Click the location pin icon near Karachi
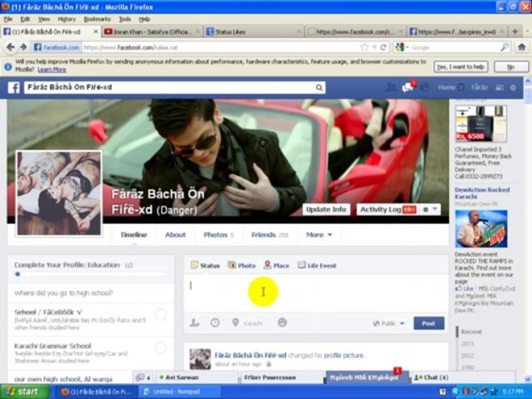Viewport: 532px width, 399px height. pos(236,323)
